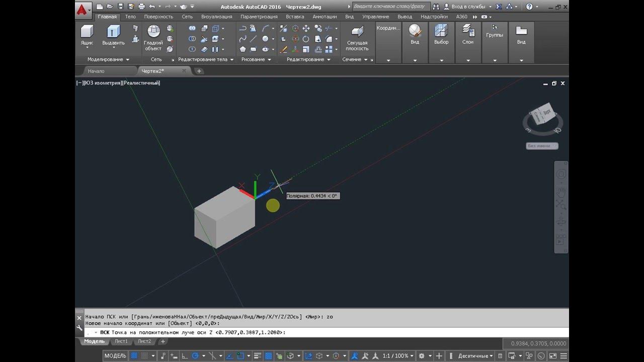
Task: Open a new drawing tab with plus
Action: [199, 71]
